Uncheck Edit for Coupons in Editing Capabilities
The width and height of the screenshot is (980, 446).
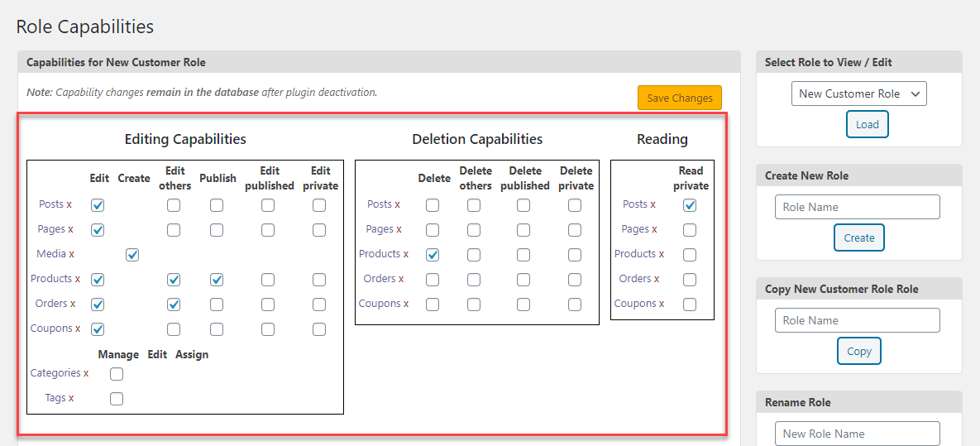click(x=98, y=329)
